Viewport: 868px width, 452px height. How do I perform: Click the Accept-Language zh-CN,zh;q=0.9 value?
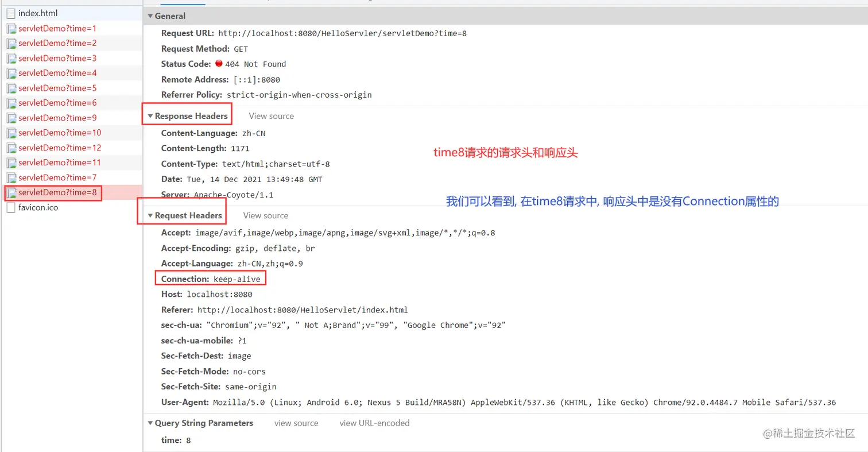270,264
